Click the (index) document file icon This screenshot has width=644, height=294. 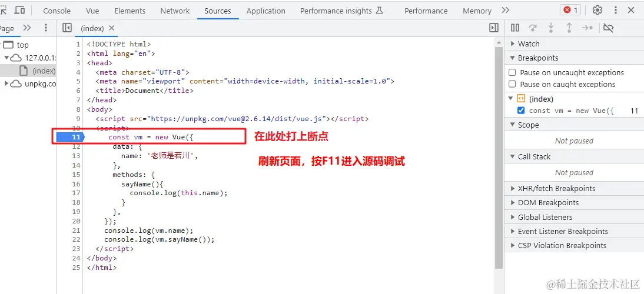24,71
